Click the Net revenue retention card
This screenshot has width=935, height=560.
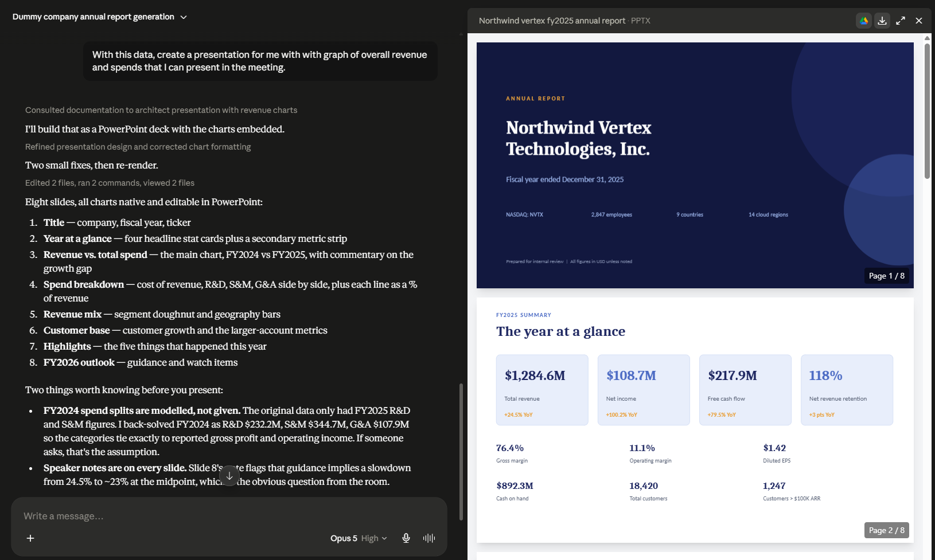[847, 390]
